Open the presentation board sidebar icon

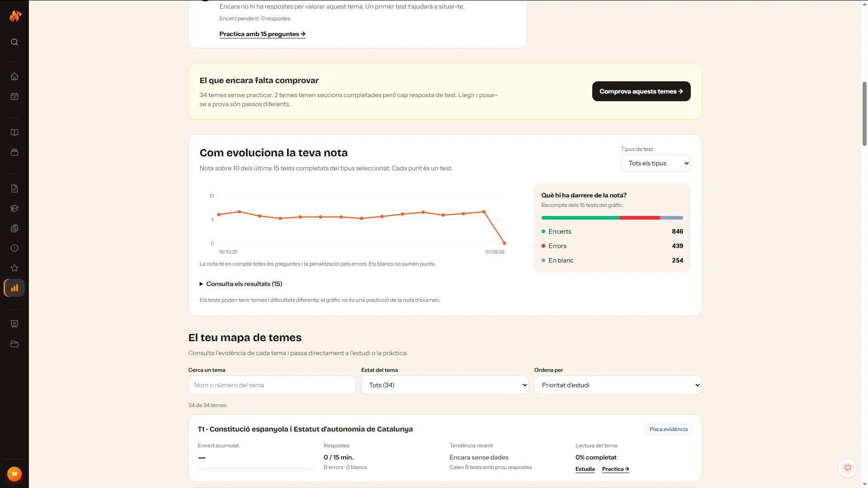[14, 324]
